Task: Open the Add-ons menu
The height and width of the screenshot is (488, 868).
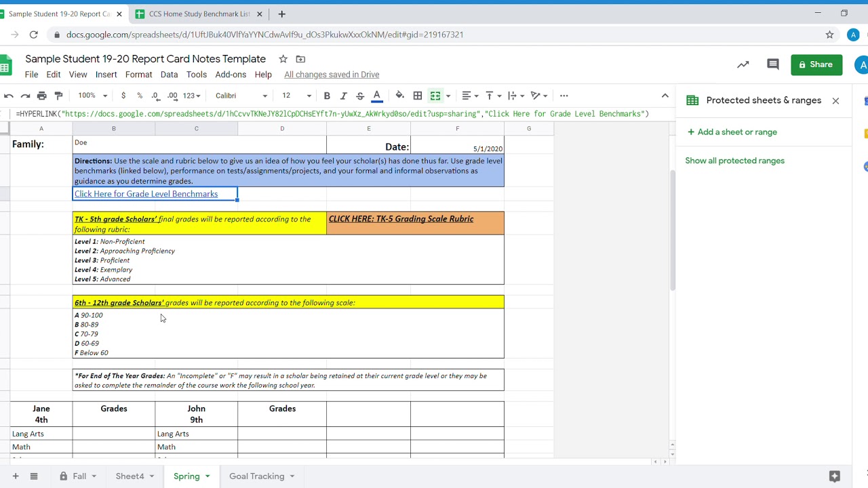Action: click(231, 75)
